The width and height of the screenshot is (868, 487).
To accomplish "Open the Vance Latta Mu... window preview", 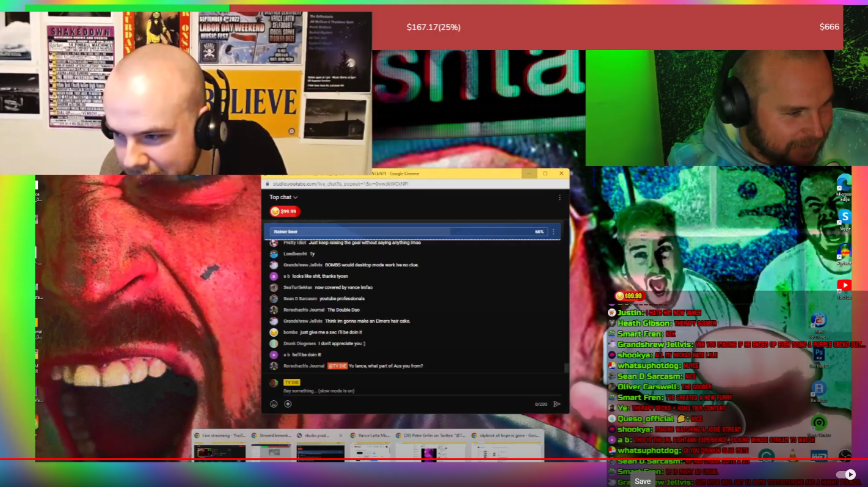I will pos(371,448).
